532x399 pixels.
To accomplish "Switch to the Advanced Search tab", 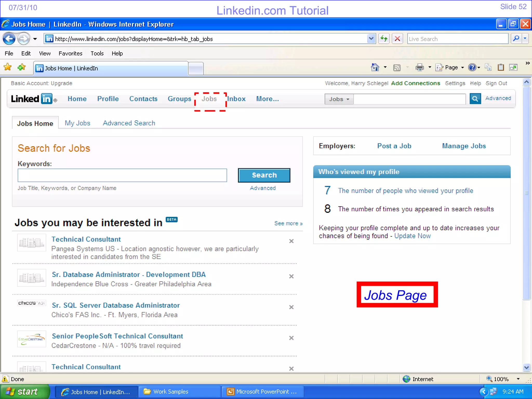I will (129, 123).
